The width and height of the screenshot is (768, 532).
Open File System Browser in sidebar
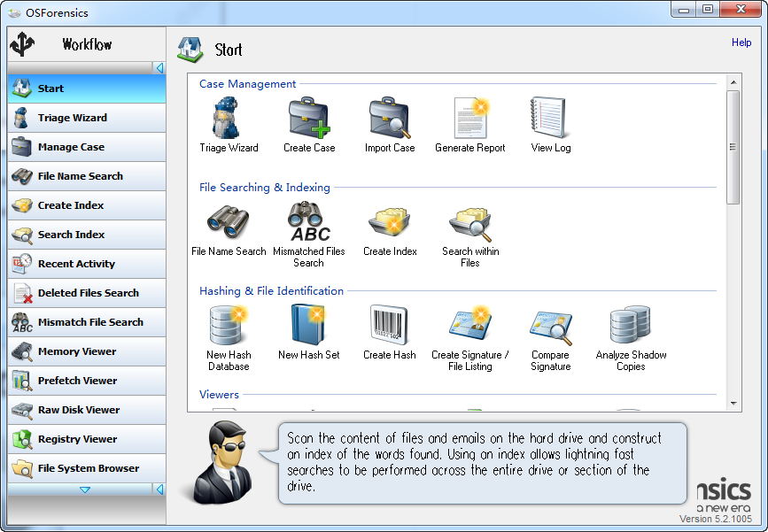coord(87,468)
